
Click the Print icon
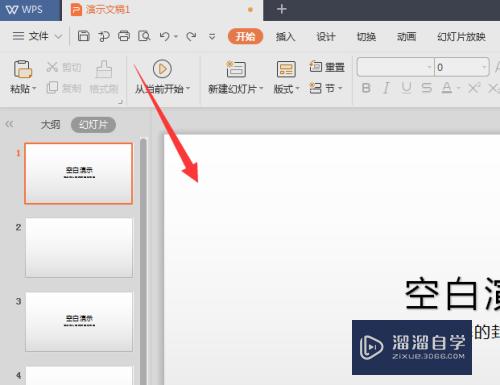pyautogui.click(x=124, y=36)
